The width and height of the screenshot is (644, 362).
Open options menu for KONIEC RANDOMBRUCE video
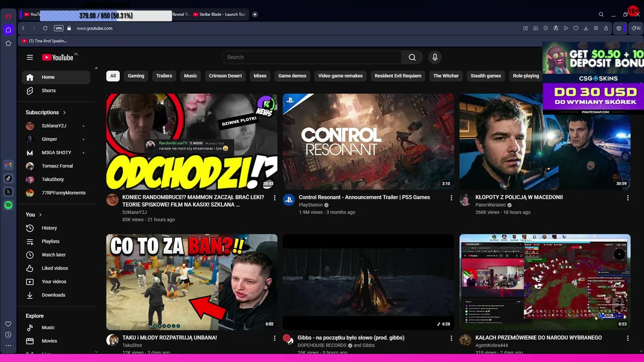click(x=275, y=198)
